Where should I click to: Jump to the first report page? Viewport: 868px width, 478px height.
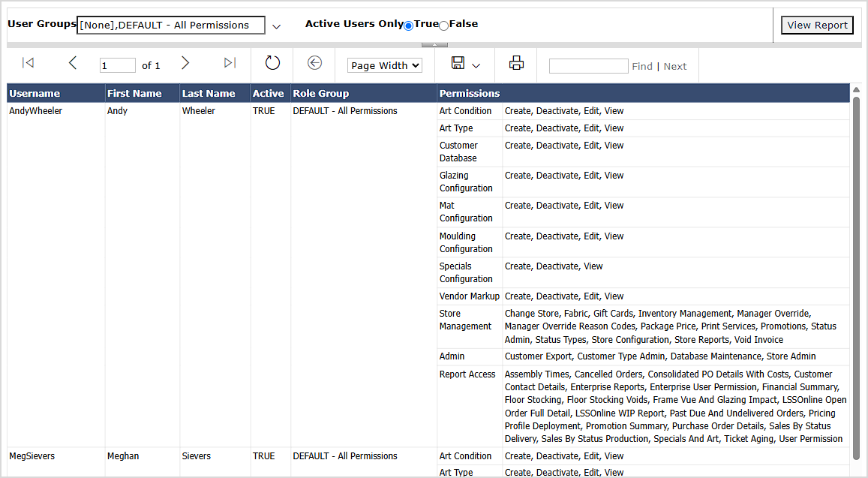coord(28,63)
